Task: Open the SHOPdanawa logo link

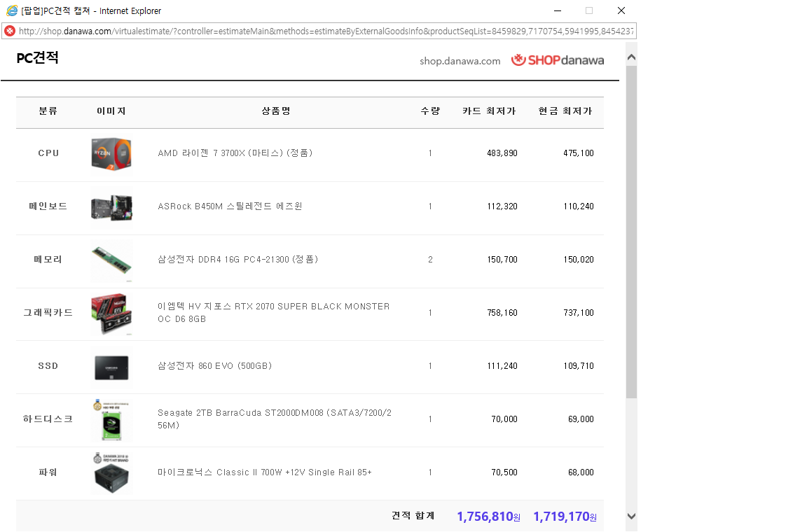Action: [558, 60]
